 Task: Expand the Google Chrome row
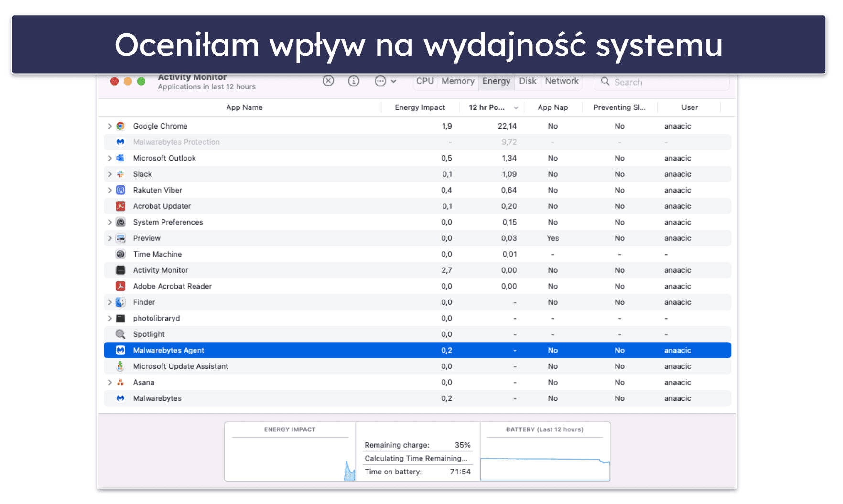110,126
